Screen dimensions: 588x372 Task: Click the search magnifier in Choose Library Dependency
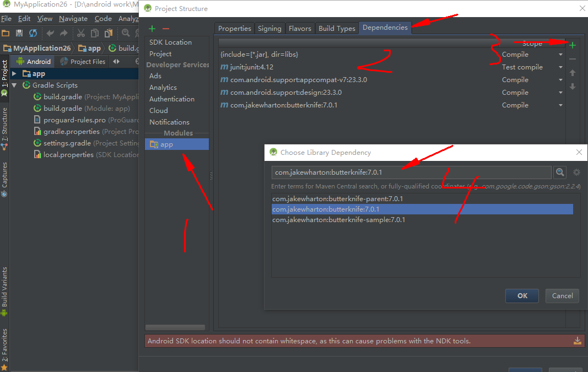(560, 172)
